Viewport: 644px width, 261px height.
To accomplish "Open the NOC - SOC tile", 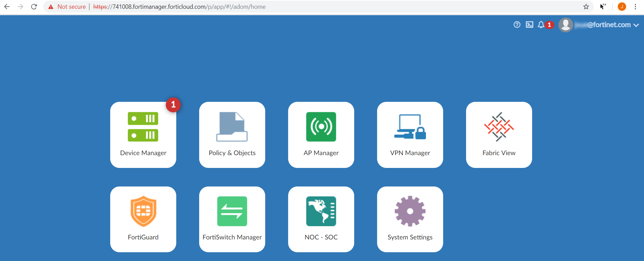I will click(x=321, y=219).
